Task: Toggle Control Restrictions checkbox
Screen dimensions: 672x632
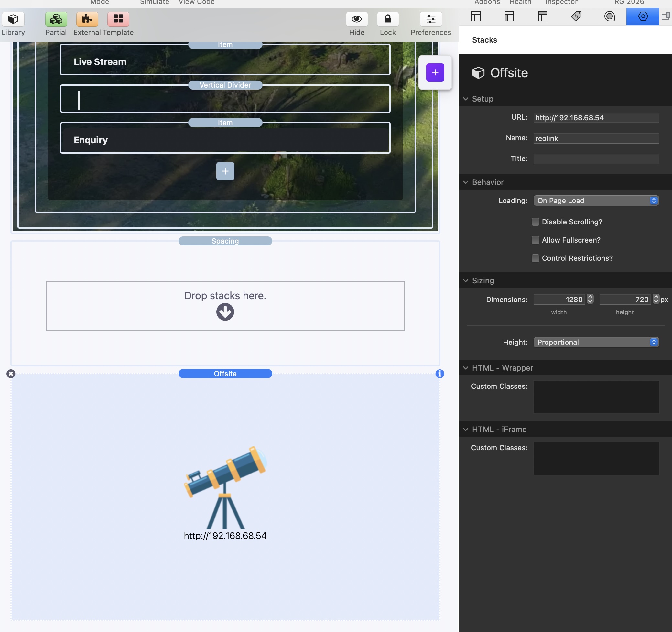Action: point(535,258)
